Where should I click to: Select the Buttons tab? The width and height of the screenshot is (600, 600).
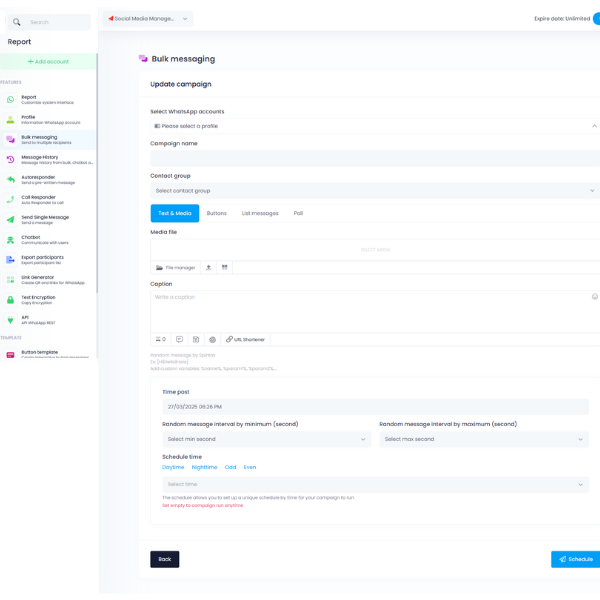217,213
